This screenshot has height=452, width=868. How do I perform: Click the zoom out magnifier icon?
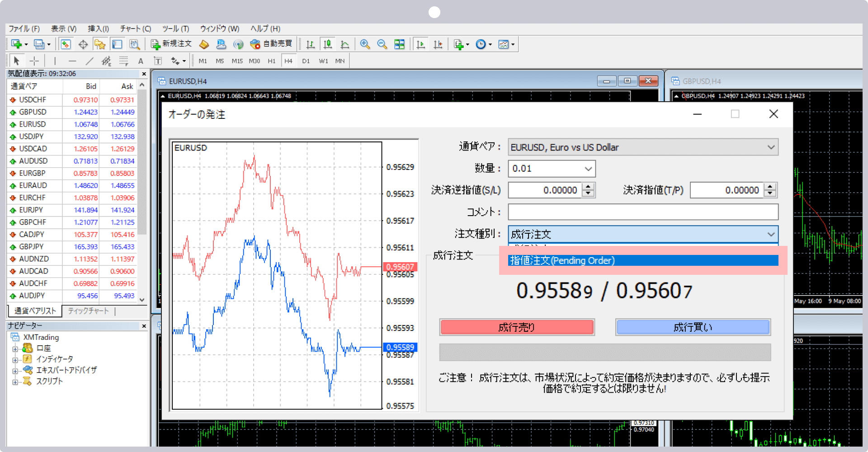382,44
